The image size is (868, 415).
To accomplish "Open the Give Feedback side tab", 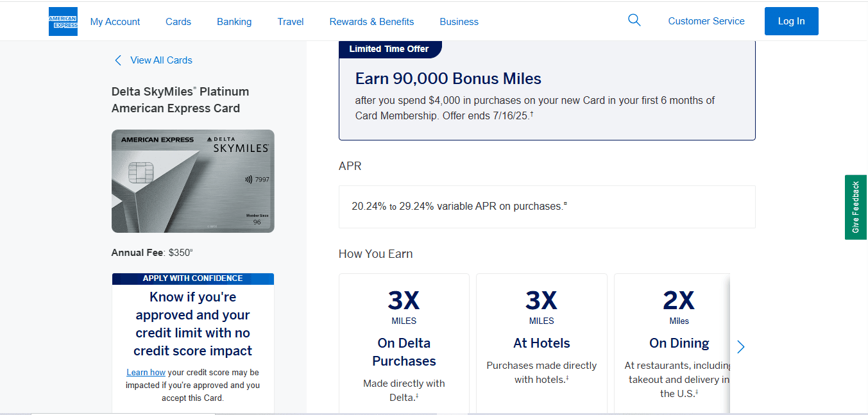I will tap(856, 207).
